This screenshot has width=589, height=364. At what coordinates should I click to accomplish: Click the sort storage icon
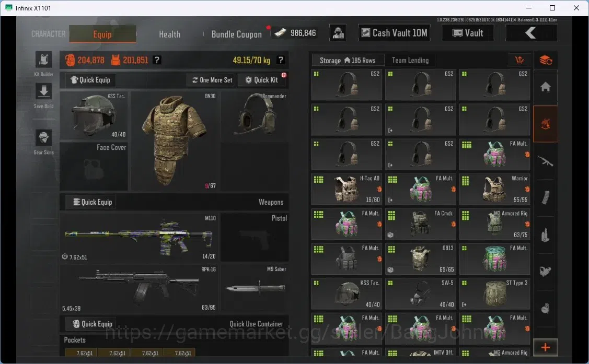[519, 60]
